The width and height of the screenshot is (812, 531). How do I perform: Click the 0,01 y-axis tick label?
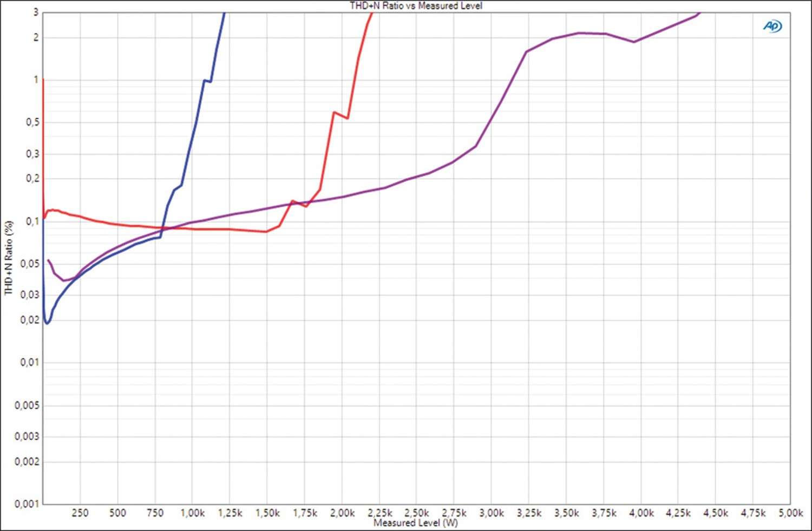click(30, 362)
